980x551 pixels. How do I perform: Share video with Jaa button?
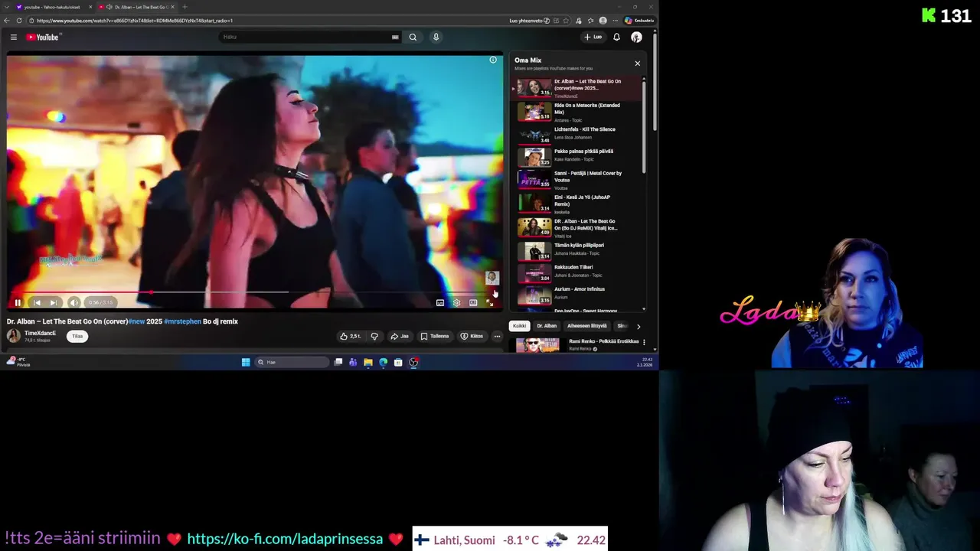click(400, 336)
